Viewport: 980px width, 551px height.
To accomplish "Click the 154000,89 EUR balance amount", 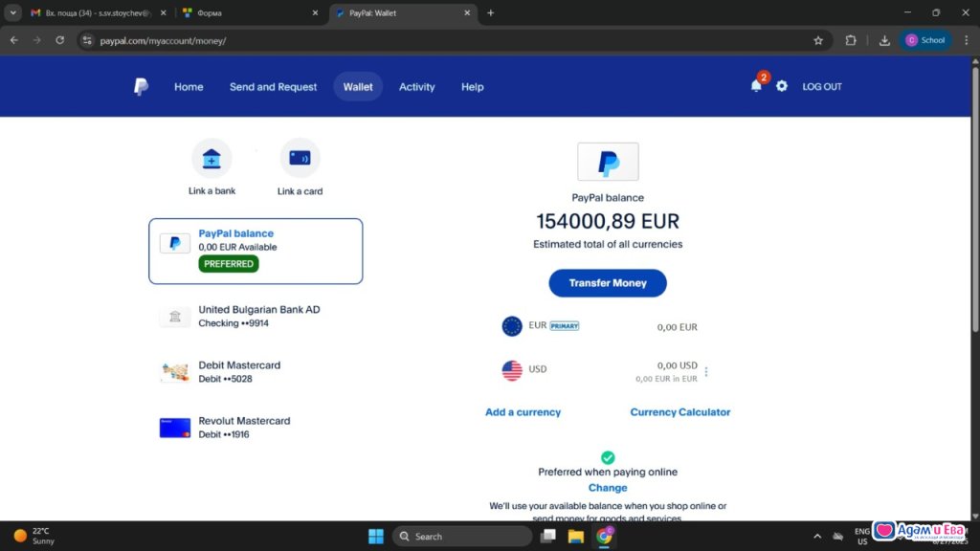I will pos(608,221).
